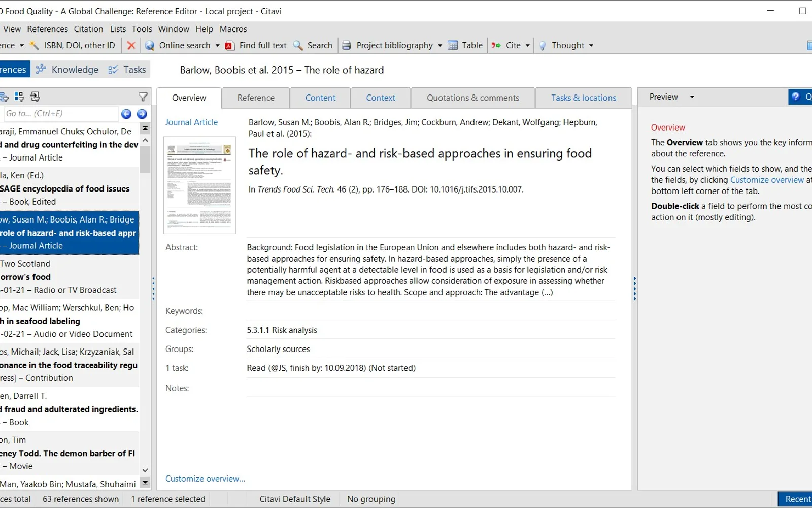Open the Quotations & comments tab
This screenshot has width=812, height=508.
[473, 98]
